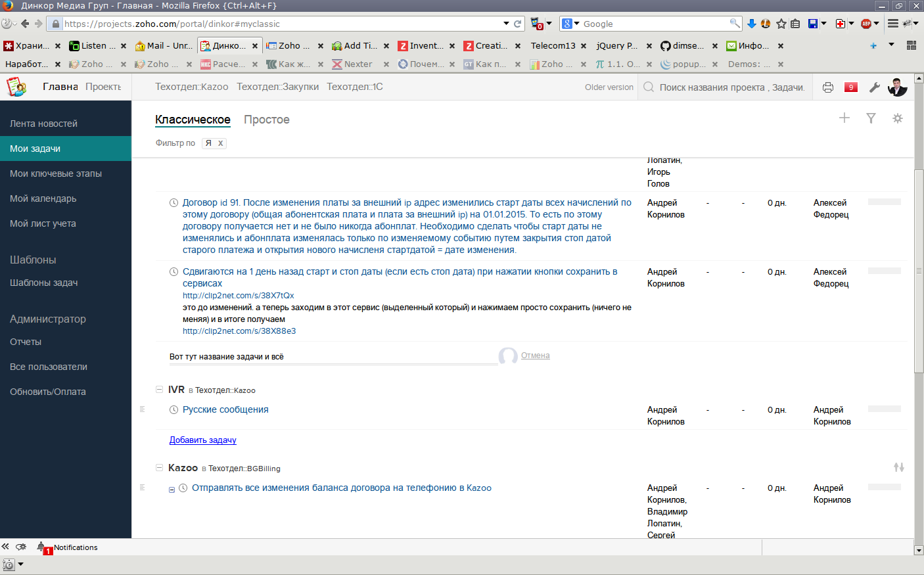The height and width of the screenshot is (575, 924).
Task: Open the print icon in the header
Action: (828, 87)
